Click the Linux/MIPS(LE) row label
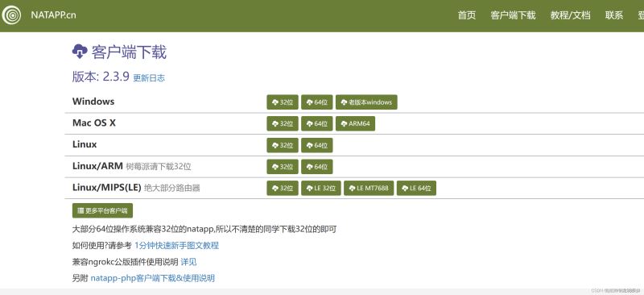The height and width of the screenshot is (295, 644). pyautogui.click(x=107, y=188)
